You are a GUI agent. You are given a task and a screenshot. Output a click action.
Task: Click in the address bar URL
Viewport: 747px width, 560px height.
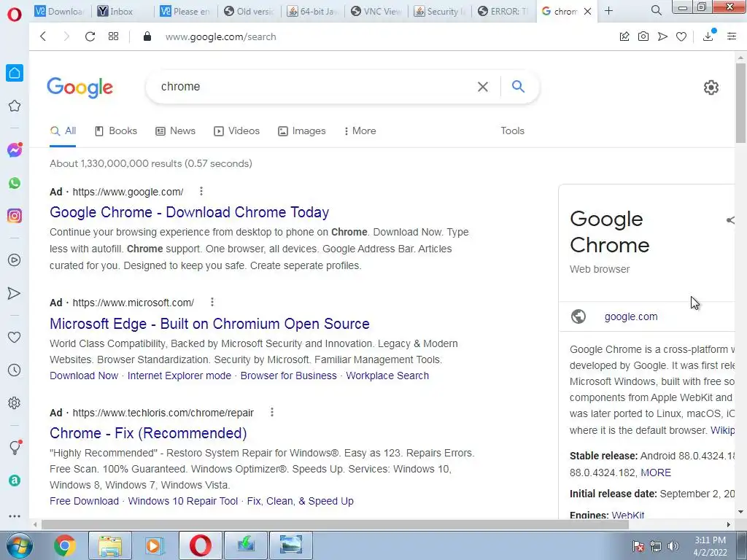coord(220,36)
